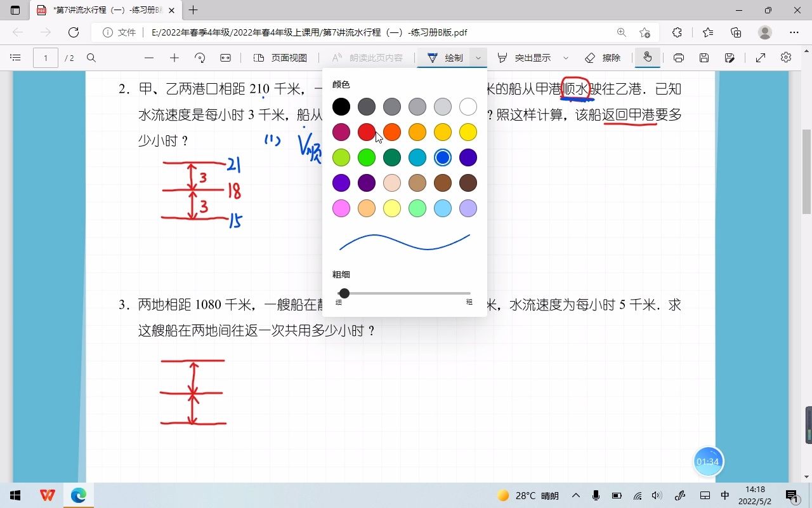Click the Save As icon
This screenshot has width=812, height=508.
click(x=730, y=58)
